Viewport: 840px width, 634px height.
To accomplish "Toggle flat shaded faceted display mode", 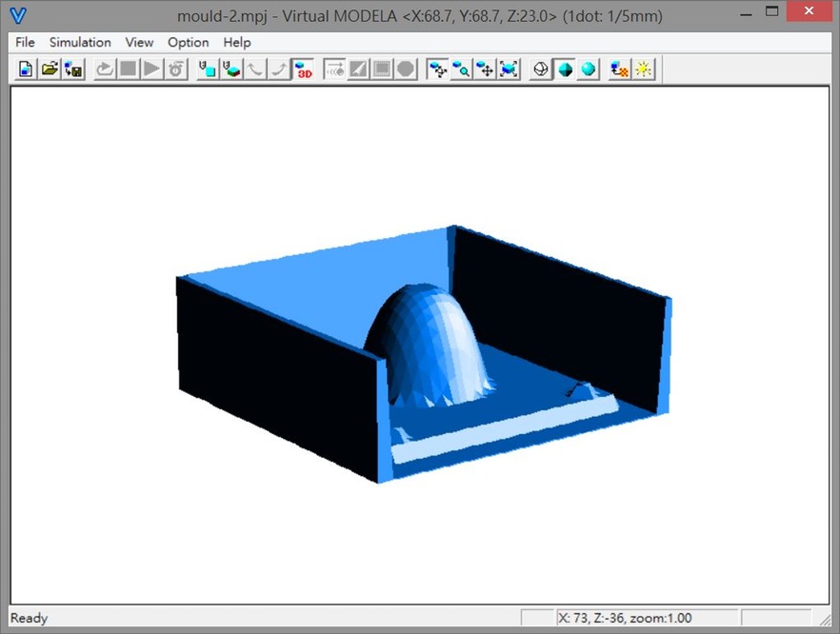I will tap(565, 69).
